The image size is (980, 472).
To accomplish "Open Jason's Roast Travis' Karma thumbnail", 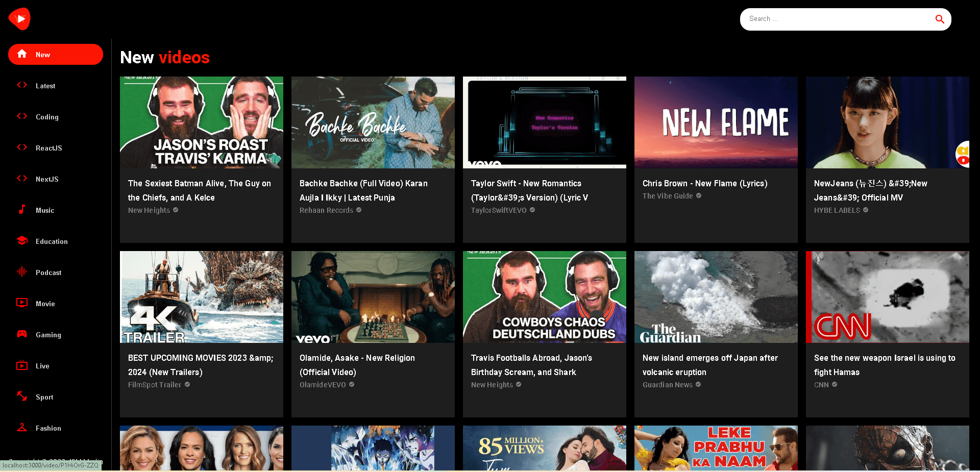I will (202, 122).
